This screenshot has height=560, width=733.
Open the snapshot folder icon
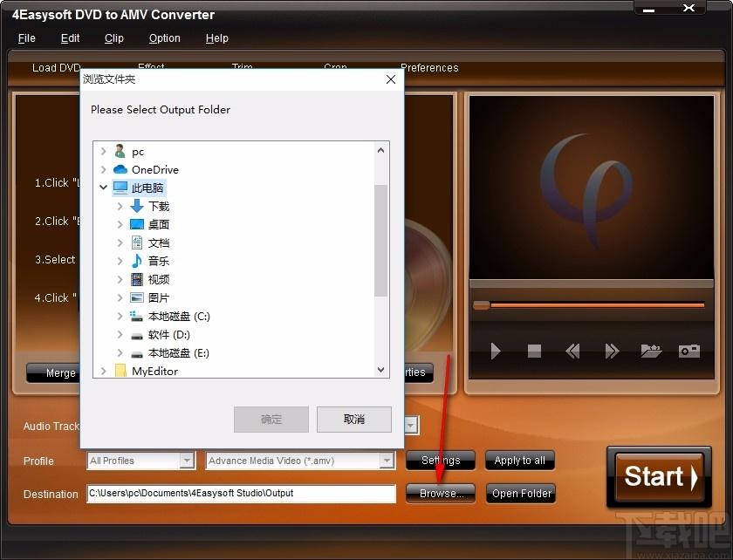point(651,351)
